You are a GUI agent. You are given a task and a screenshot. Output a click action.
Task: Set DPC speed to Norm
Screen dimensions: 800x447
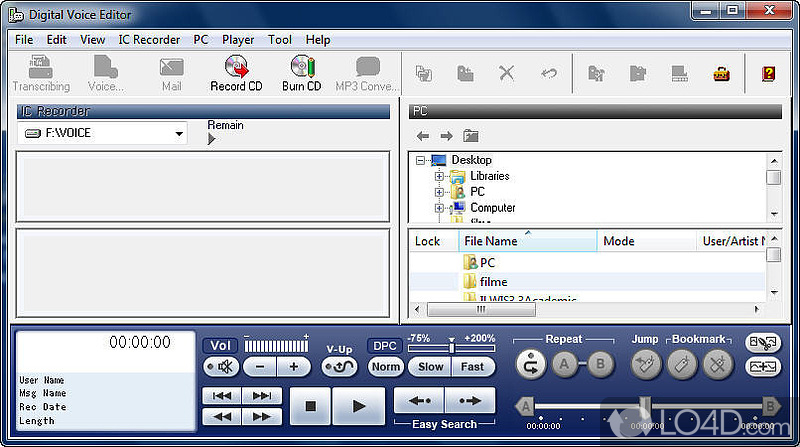tap(386, 366)
